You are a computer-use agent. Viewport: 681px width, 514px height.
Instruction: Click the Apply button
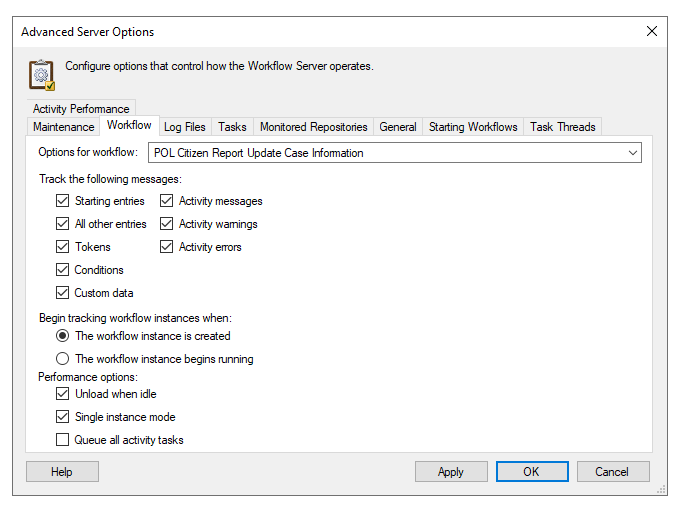point(451,472)
